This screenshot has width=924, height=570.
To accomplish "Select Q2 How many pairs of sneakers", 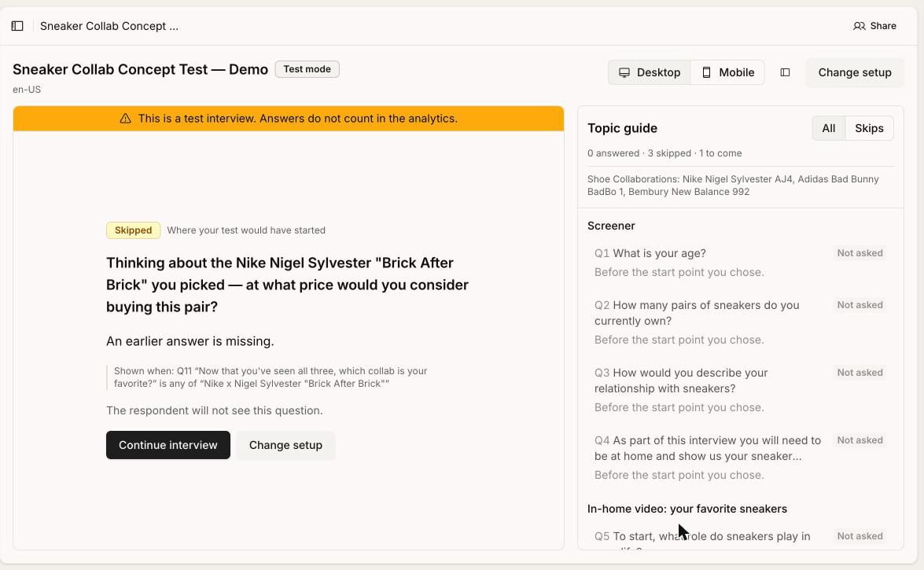I will 740,322.
